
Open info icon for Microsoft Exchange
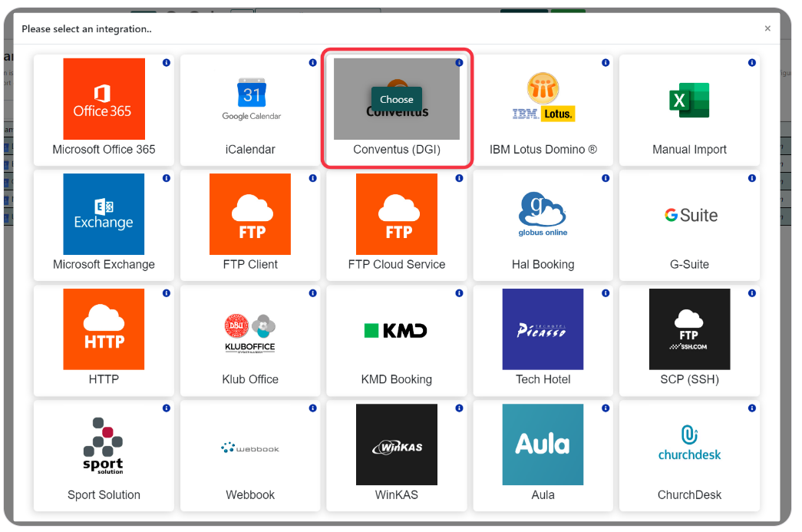coord(167,178)
